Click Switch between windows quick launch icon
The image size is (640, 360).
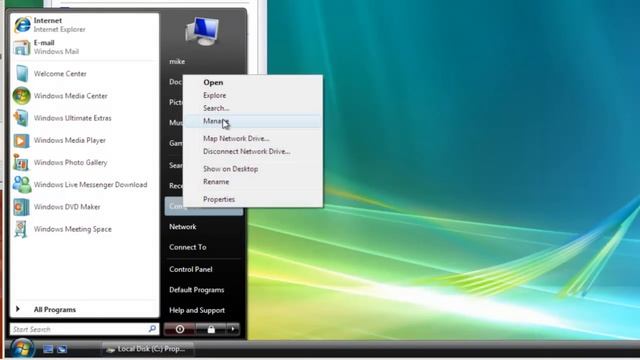(62, 349)
